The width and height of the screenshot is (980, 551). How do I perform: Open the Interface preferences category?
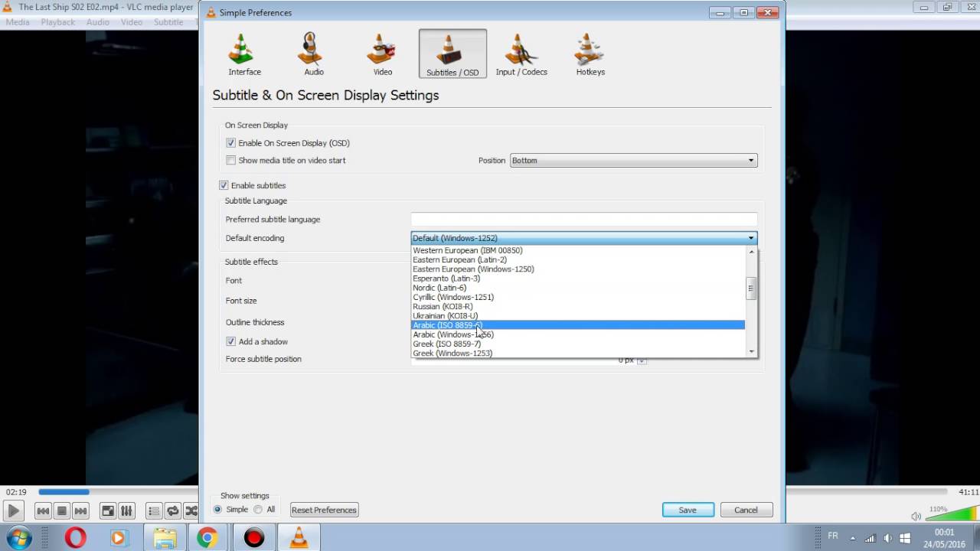pos(244,54)
